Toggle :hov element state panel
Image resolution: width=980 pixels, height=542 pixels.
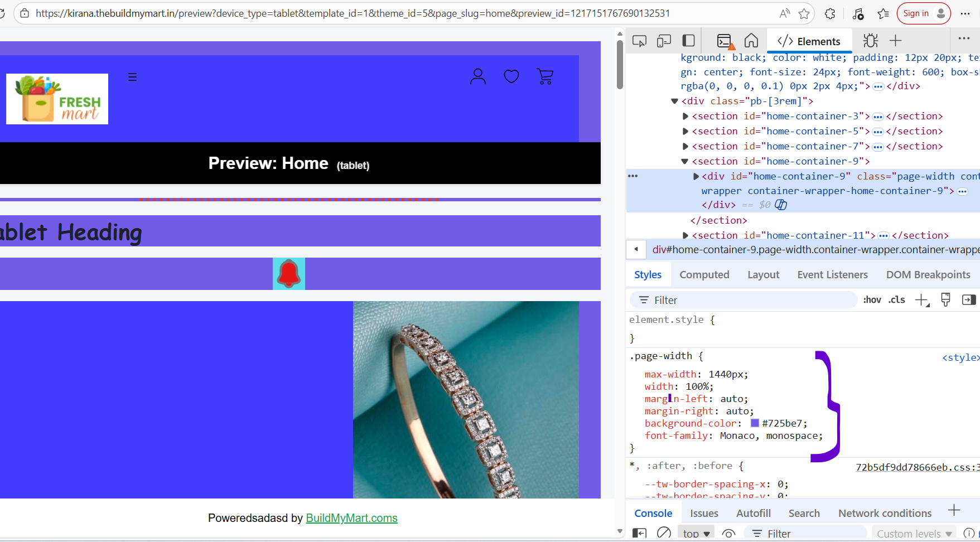(x=872, y=299)
